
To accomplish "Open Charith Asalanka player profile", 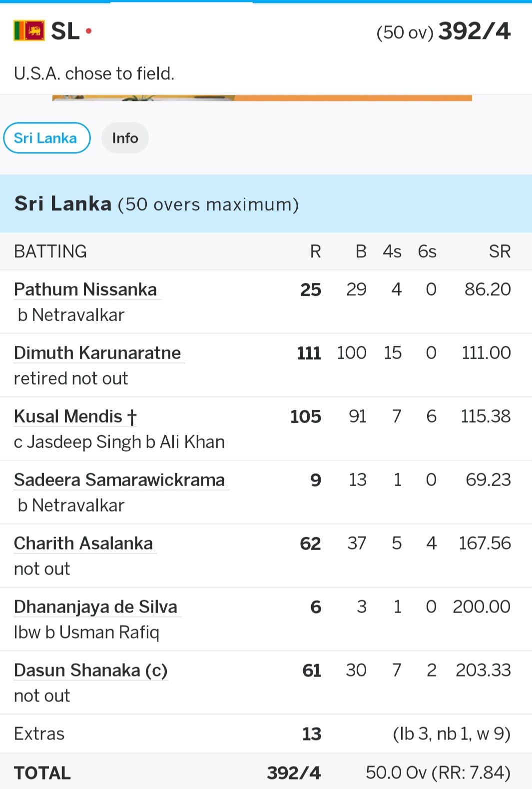I will click(x=83, y=543).
